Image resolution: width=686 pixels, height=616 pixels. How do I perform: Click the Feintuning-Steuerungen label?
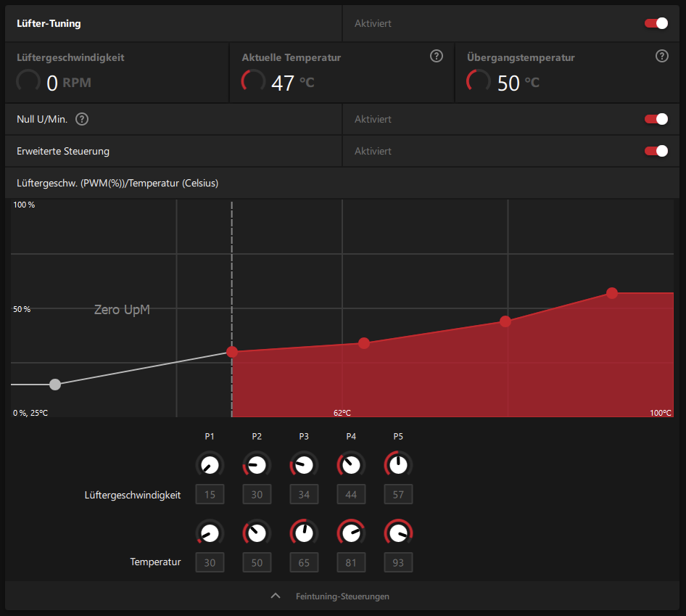point(342,596)
